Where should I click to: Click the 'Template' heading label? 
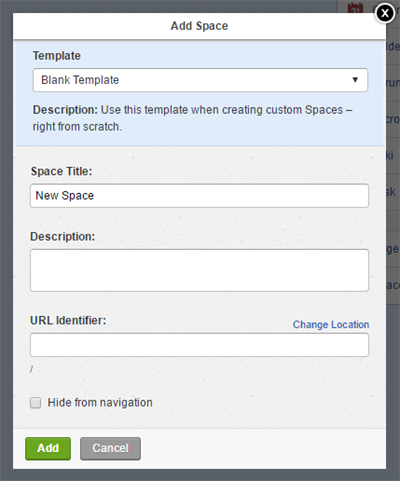coord(57,56)
